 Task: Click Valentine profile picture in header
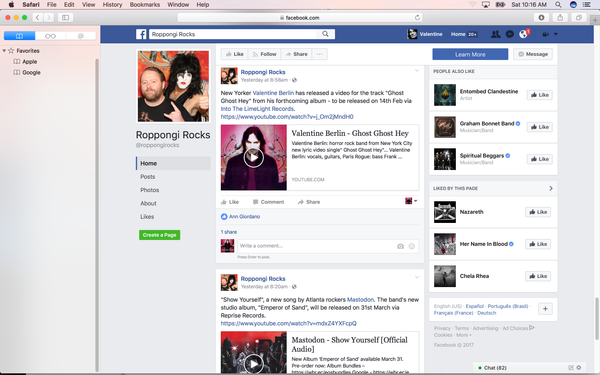tap(412, 34)
